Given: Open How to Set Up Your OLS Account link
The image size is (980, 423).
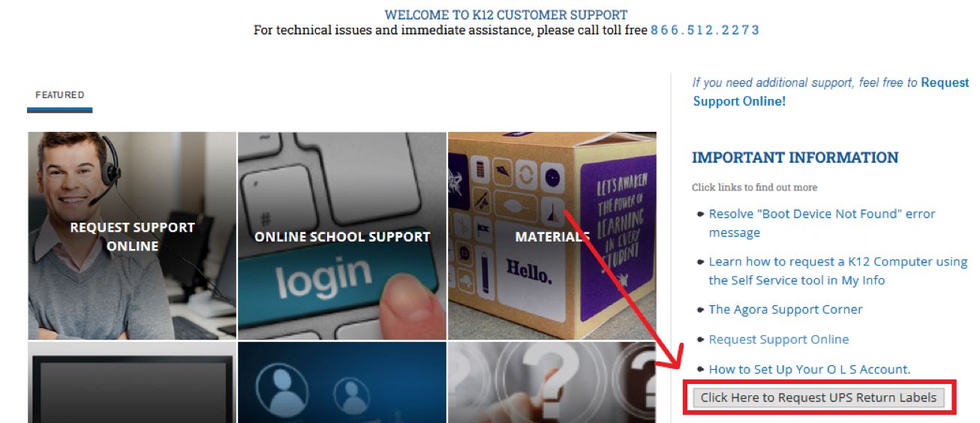Looking at the screenshot, I should tap(809, 369).
